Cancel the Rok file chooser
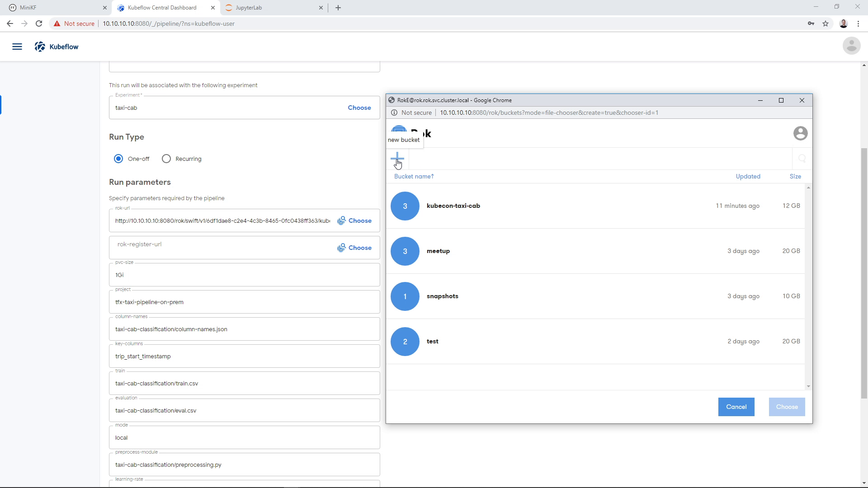Viewport: 868px width, 488px height. pos(736,407)
